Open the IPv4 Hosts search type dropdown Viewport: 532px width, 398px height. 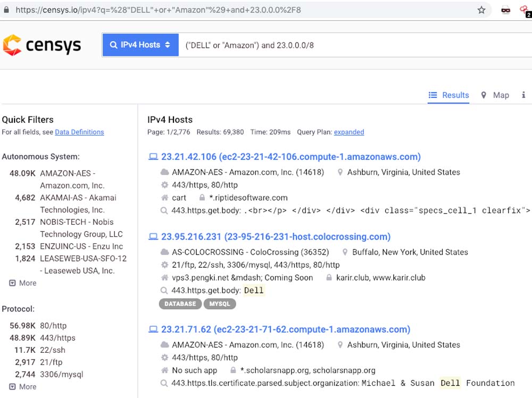click(140, 45)
